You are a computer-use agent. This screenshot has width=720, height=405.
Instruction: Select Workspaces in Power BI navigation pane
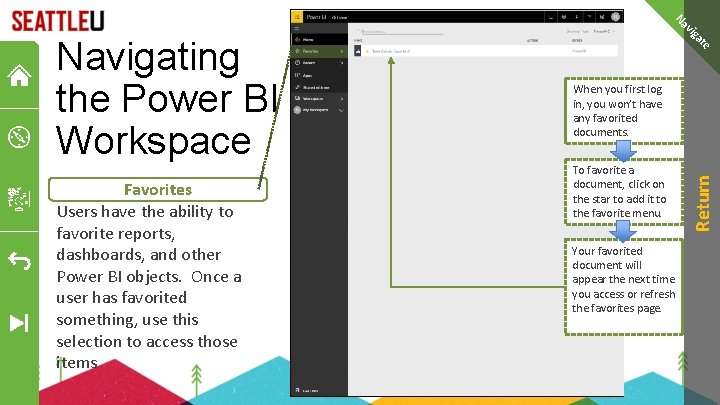[319, 98]
